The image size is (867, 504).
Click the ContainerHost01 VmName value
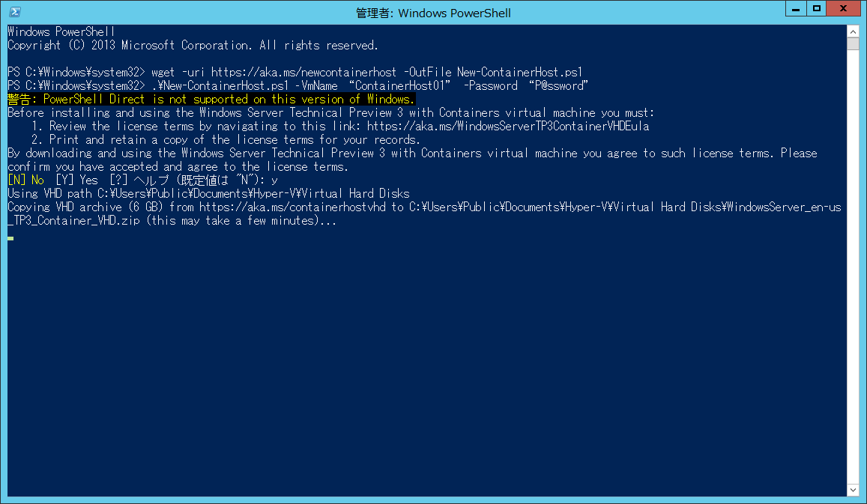399,85
